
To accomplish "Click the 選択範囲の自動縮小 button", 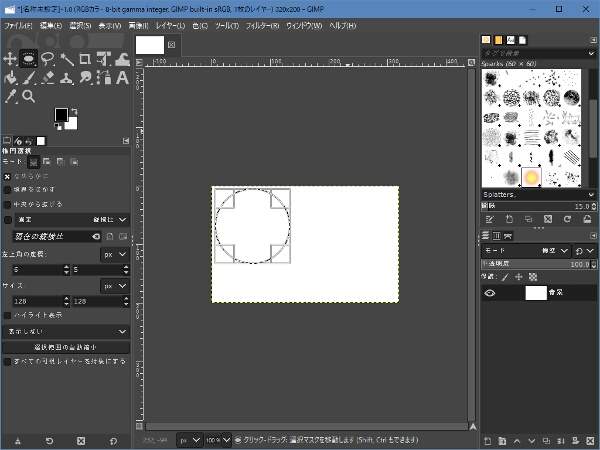I will coord(66,347).
